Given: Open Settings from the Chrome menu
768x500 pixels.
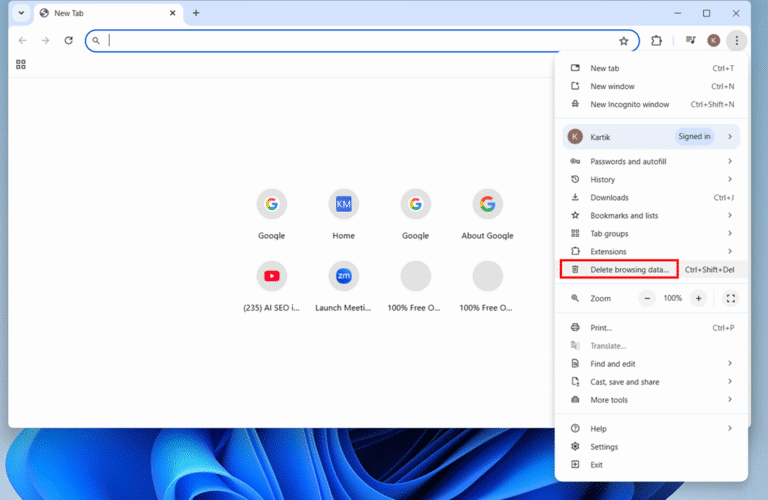Looking at the screenshot, I should pyautogui.click(x=651, y=447).
